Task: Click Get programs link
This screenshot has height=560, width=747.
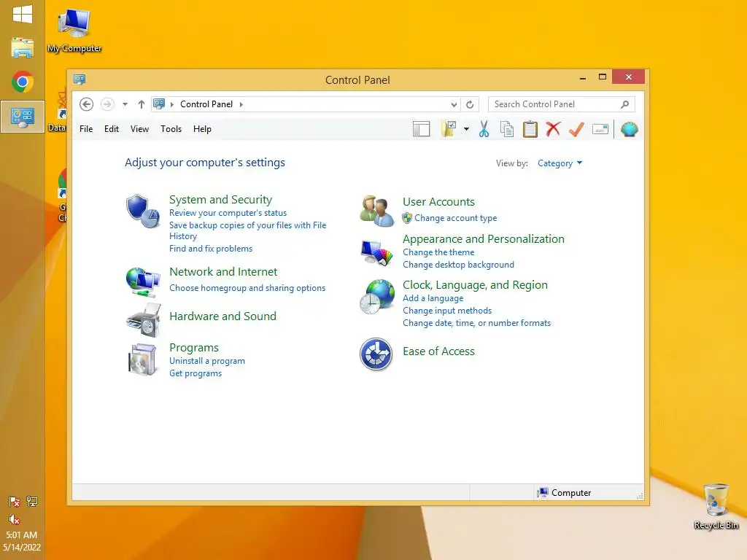Action: point(196,373)
